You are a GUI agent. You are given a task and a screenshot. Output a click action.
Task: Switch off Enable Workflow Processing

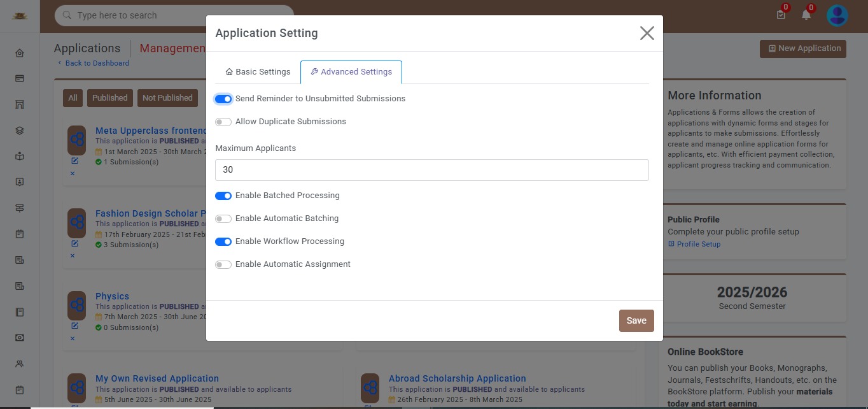tap(223, 241)
